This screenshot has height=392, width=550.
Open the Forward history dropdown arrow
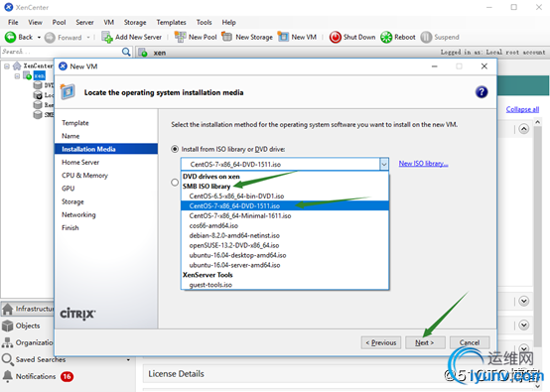pyautogui.click(x=88, y=37)
